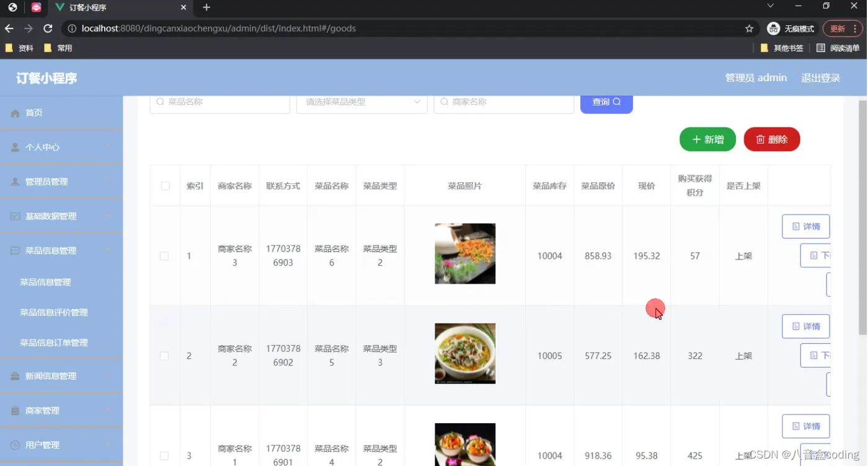
Task: Bookmark this page with the star icon
Action: pos(749,29)
